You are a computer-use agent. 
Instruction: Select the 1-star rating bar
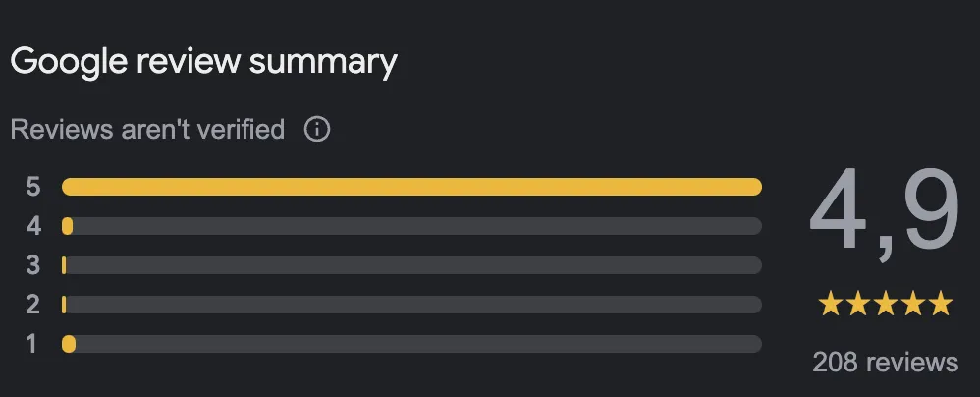[x=411, y=344]
